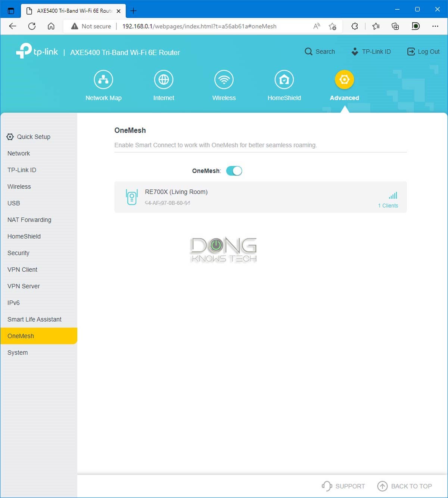The image size is (448, 498).
Task: Open the browser Settings and more menu
Action: tap(435, 26)
